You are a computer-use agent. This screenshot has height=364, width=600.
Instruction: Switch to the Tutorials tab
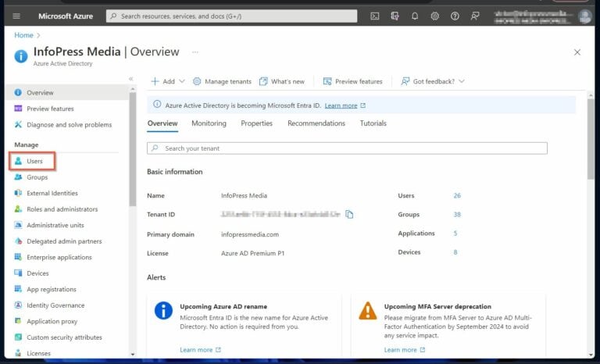click(373, 123)
